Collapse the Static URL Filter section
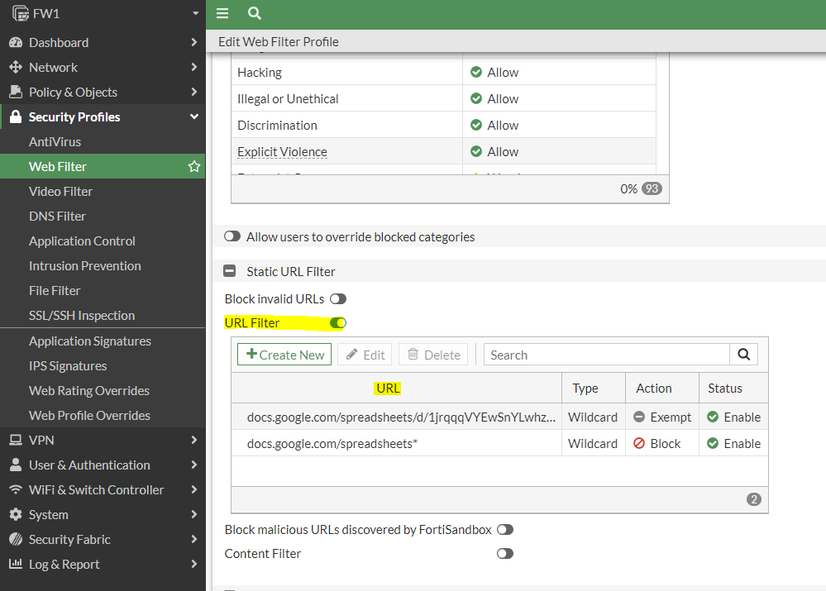This screenshot has width=826, height=591. pyautogui.click(x=230, y=272)
